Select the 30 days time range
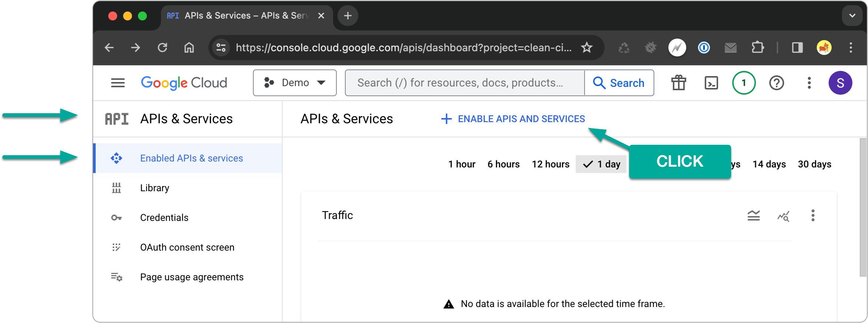The image size is (868, 323). click(x=815, y=164)
